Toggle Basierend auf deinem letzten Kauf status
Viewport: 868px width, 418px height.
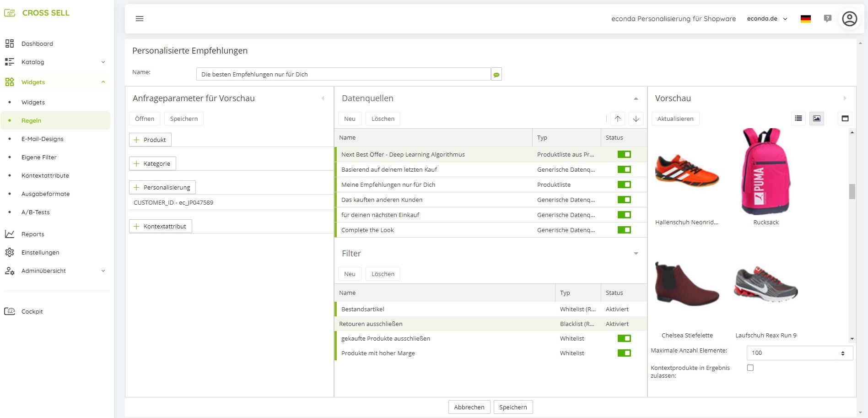pyautogui.click(x=624, y=169)
